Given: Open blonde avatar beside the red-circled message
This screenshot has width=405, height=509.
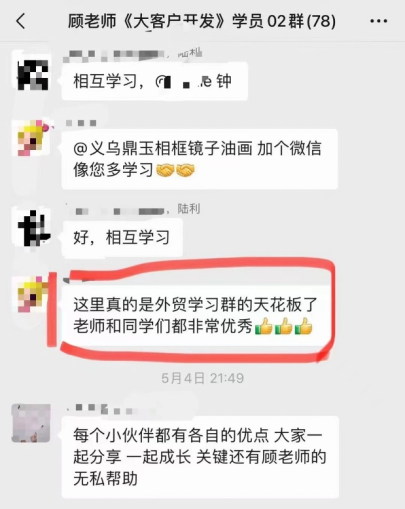Looking at the screenshot, I should coord(32,294).
